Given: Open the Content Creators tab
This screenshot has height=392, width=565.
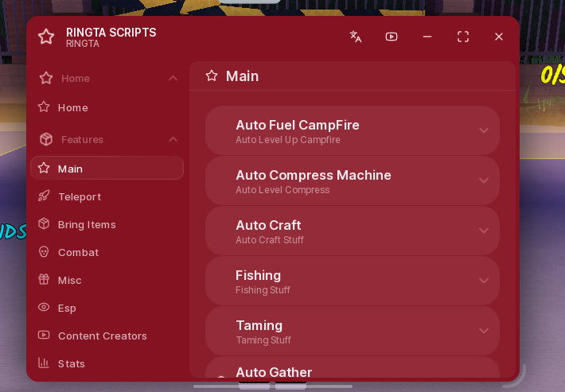Looking at the screenshot, I should click(107, 336).
